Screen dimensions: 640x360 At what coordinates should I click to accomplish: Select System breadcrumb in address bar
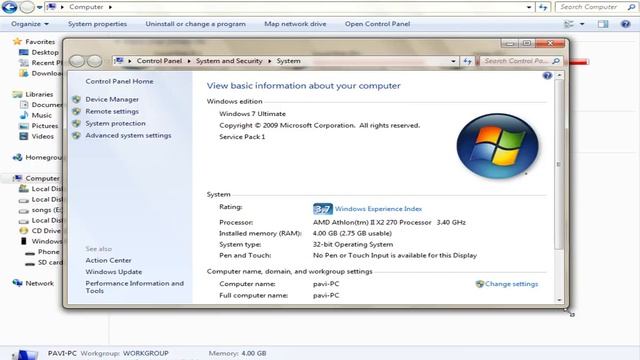point(288,61)
